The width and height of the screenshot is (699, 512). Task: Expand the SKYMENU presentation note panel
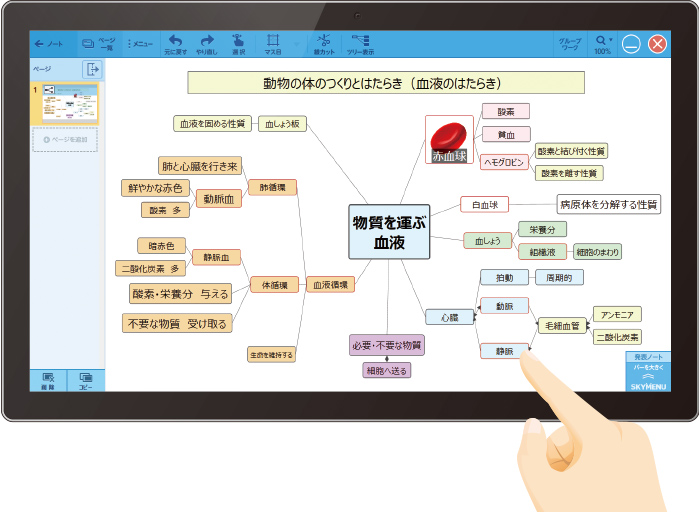[x=646, y=371]
